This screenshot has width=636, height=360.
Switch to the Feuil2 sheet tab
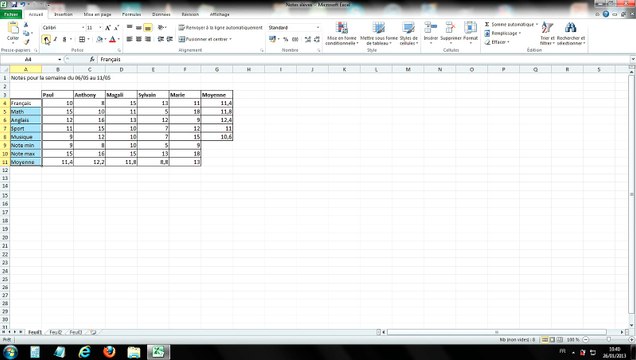point(55,332)
